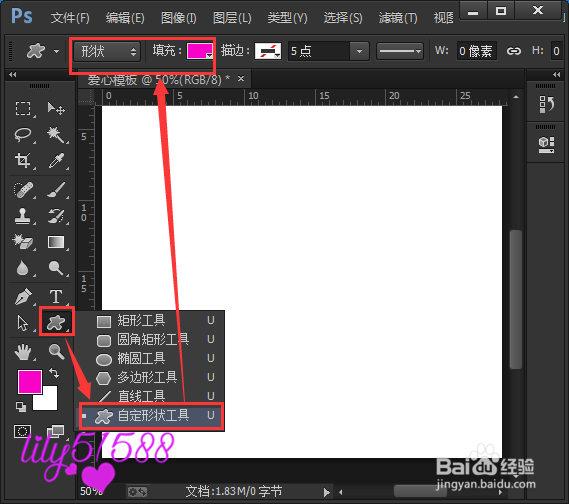Choose 椭圆工具 from the flyout
Viewport: 569px width, 504px height.
[151, 358]
